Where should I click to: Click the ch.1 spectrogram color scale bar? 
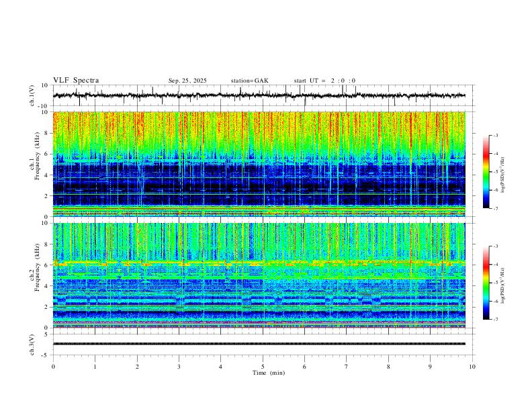pyautogui.click(x=486, y=172)
